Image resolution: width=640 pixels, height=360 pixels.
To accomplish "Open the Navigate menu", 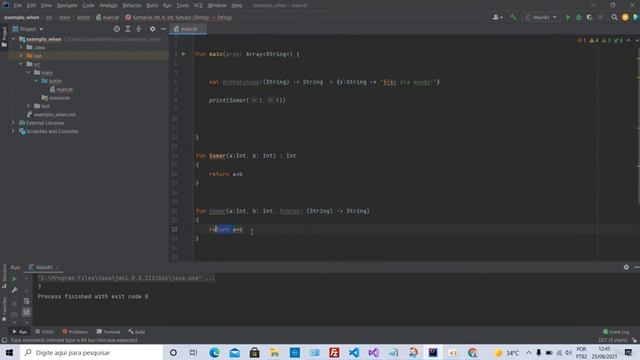I will pyautogui.click(x=67, y=5).
